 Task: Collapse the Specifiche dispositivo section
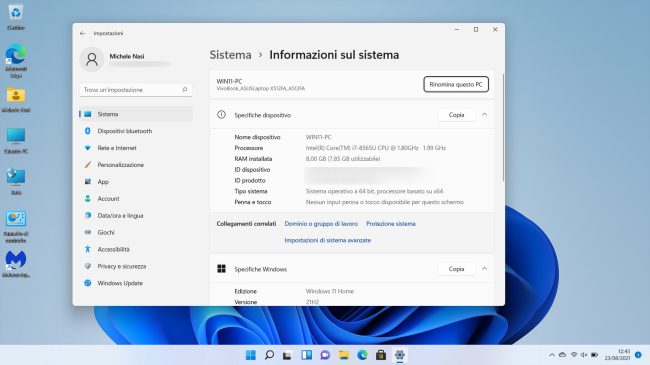pos(484,114)
